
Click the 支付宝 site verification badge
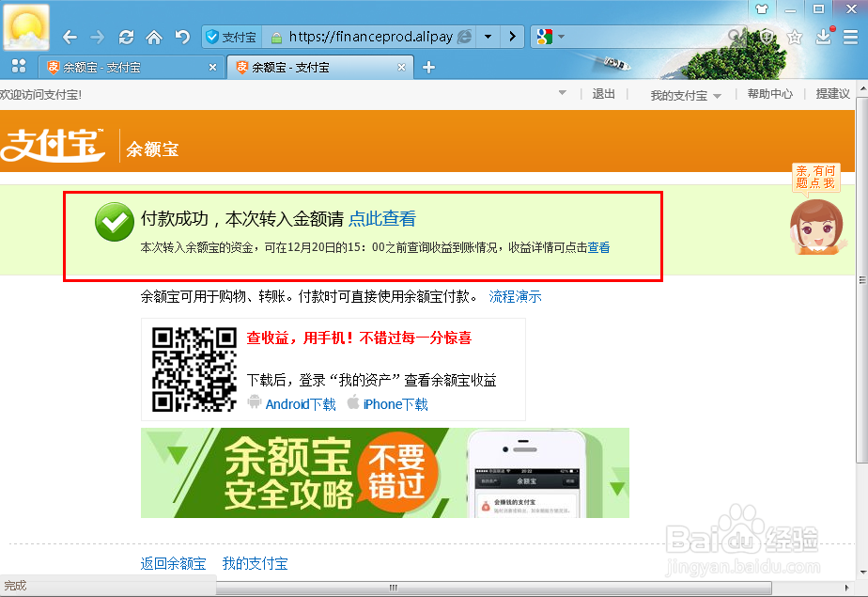pos(230,37)
